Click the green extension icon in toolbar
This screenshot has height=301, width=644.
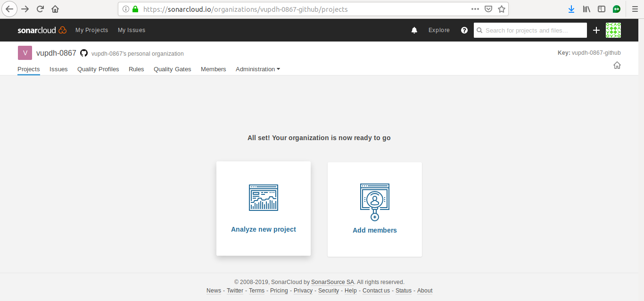click(617, 9)
